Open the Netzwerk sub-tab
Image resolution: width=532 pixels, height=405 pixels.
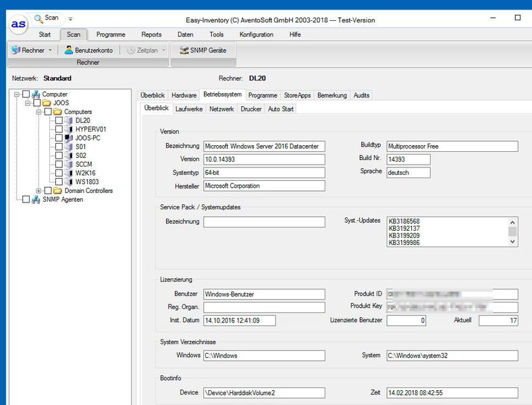[x=221, y=109]
